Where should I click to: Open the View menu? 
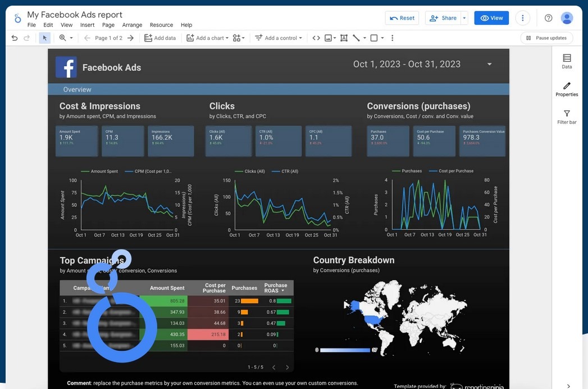tap(66, 25)
